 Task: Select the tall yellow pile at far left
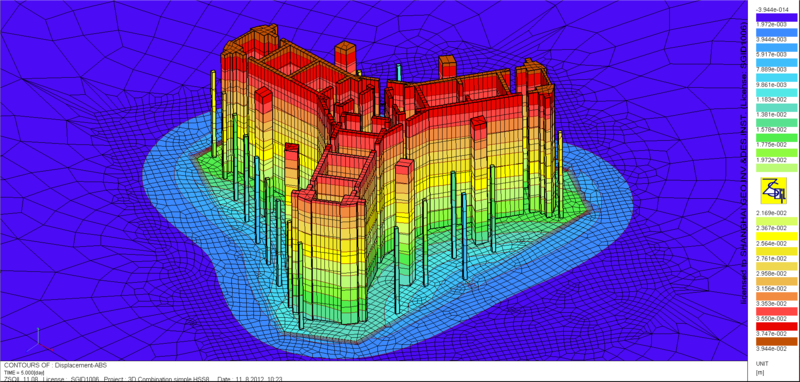click(214, 114)
